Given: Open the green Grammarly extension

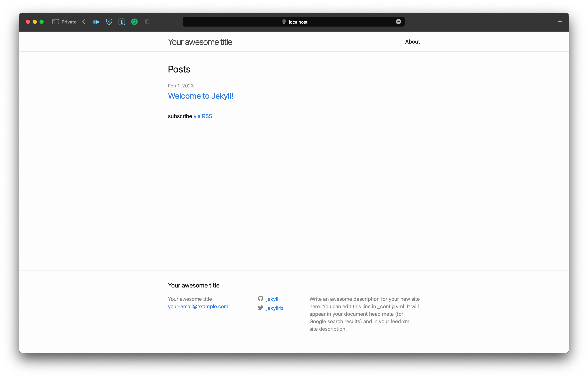Looking at the screenshot, I should (x=134, y=22).
